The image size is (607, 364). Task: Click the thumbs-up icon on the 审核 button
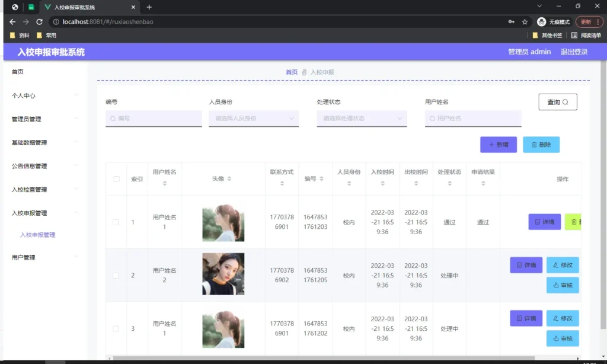point(556,285)
